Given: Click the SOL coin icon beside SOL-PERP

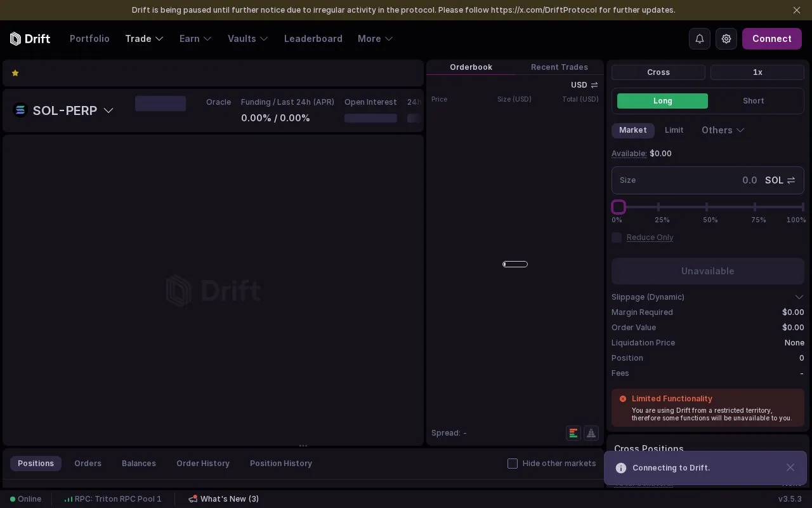Looking at the screenshot, I should tap(20, 110).
